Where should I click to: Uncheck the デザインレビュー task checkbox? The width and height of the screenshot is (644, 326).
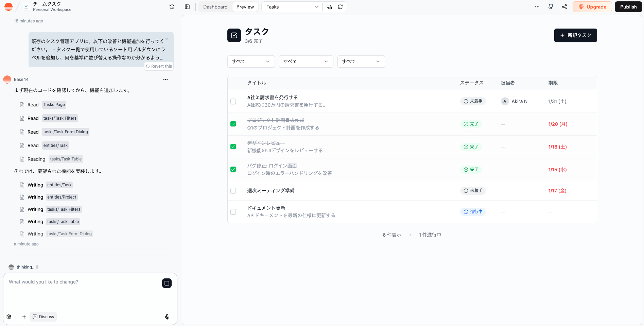pyautogui.click(x=233, y=147)
